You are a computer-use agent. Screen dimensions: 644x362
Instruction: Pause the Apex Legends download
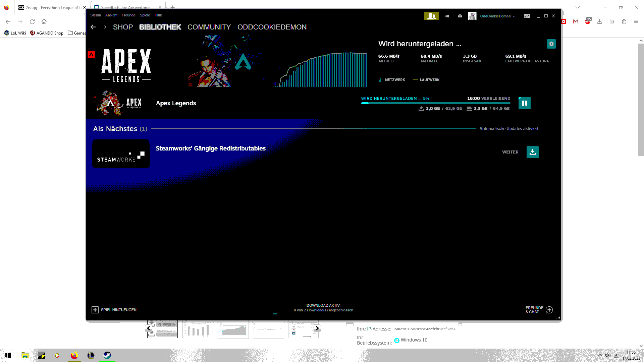[525, 103]
